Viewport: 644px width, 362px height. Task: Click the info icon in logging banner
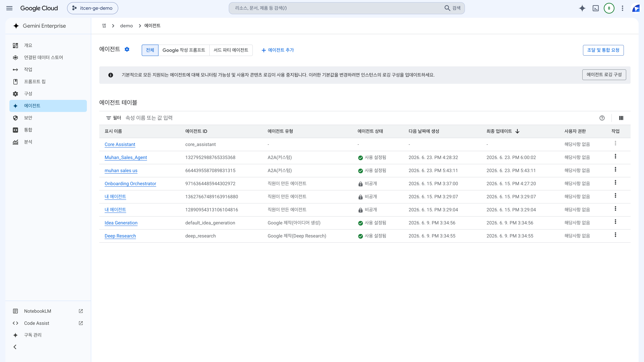pyautogui.click(x=111, y=75)
